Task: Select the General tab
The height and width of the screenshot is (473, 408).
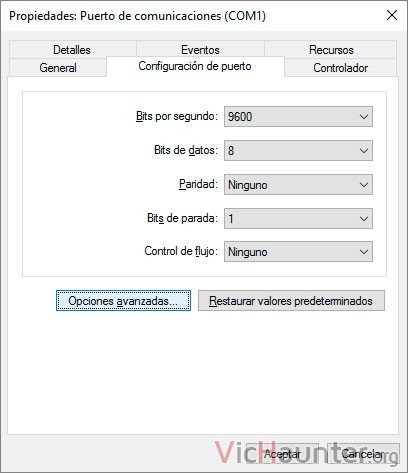Action: [x=58, y=68]
